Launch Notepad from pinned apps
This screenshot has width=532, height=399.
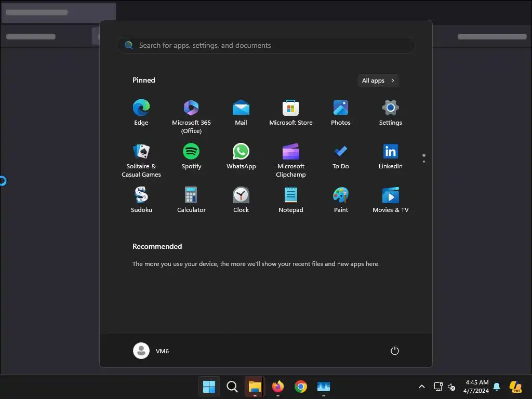[x=291, y=200]
